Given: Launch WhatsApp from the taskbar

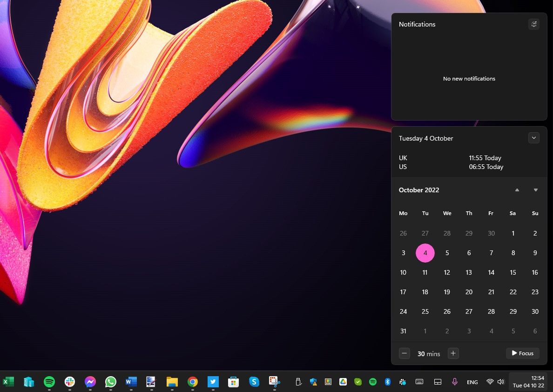Looking at the screenshot, I should pyautogui.click(x=110, y=381).
